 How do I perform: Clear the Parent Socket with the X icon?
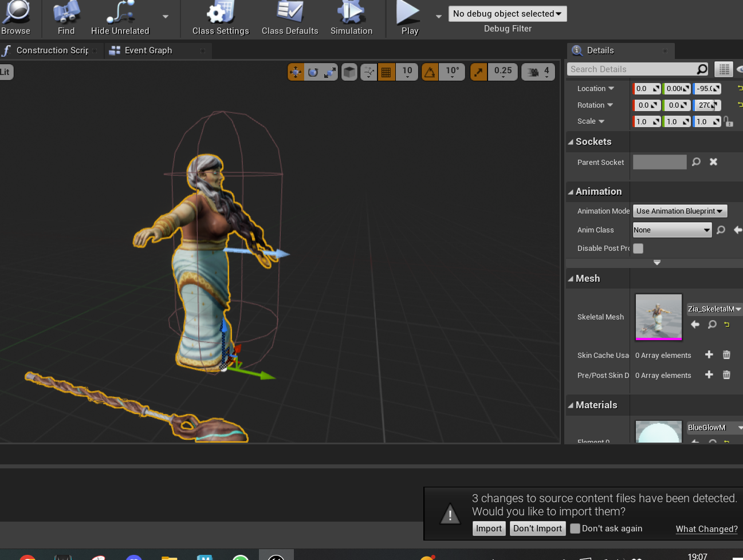point(713,162)
